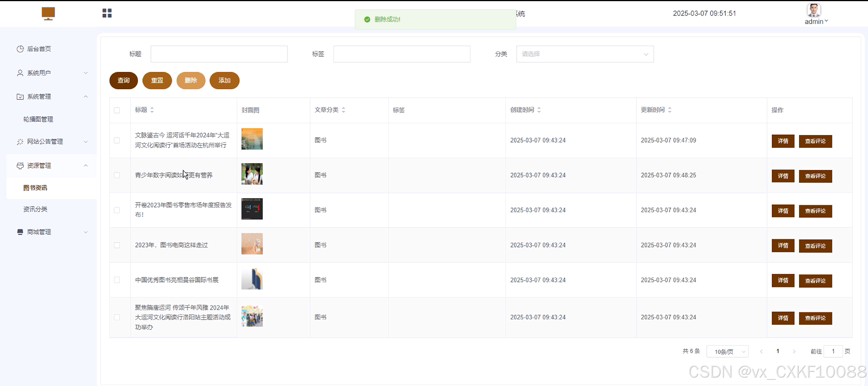Viewport: 868px width, 386px height.
Task: Go to next page arrow in pagination
Action: click(x=794, y=351)
